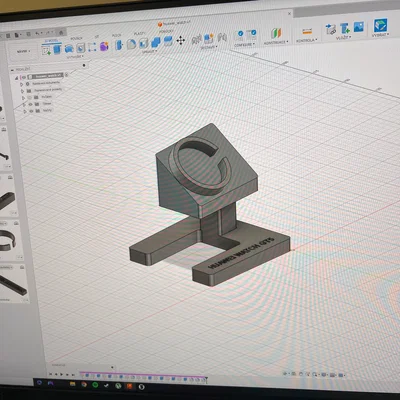Click the Save icon in quick access bar
The width and height of the screenshot is (400, 400).
tap(28, 34)
